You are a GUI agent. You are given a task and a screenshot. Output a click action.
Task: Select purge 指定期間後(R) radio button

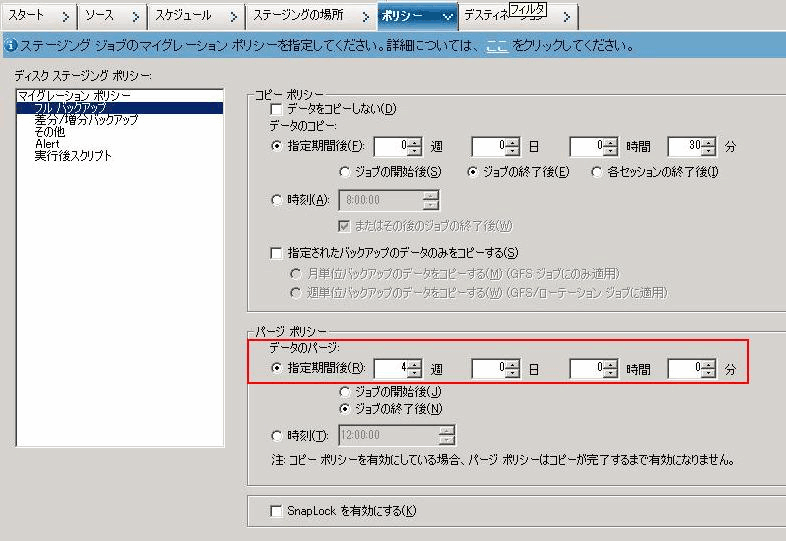coord(276,368)
